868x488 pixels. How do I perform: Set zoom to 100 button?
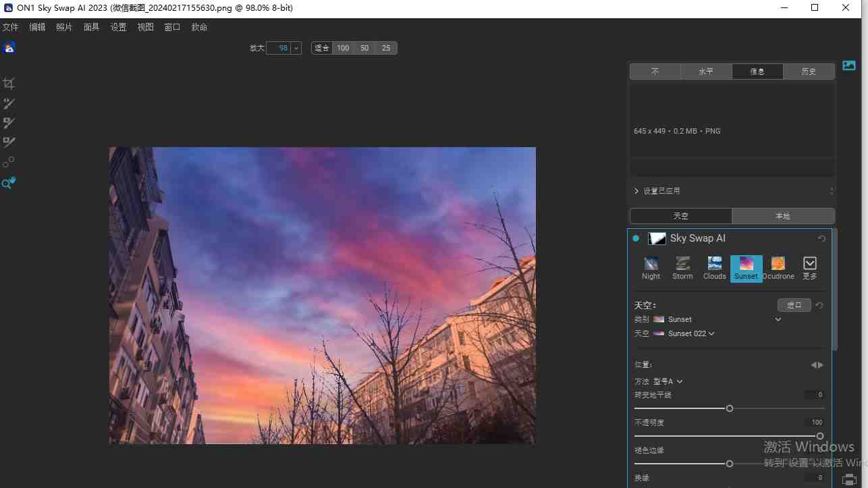pos(343,48)
